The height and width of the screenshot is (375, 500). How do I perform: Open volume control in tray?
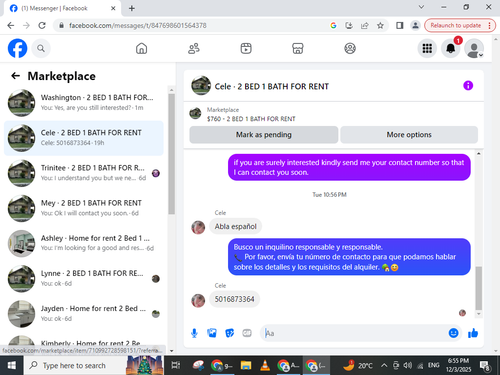point(407,365)
